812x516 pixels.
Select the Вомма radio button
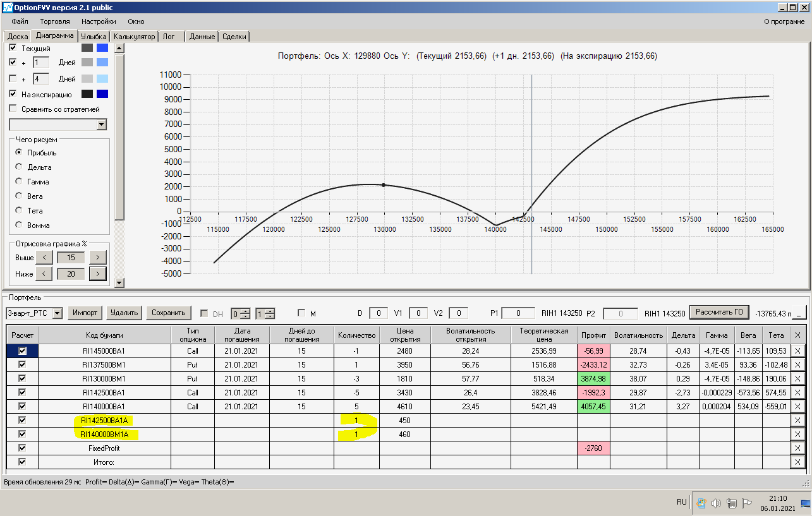coord(19,225)
